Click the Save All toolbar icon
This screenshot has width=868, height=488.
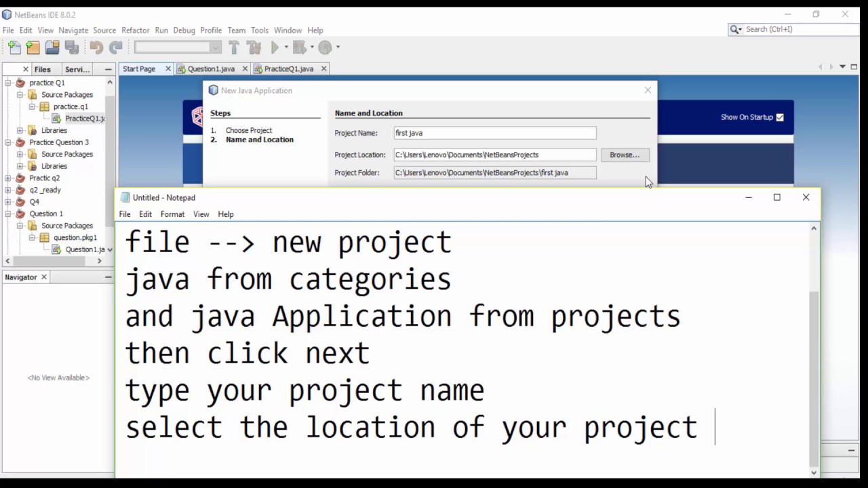(71, 47)
